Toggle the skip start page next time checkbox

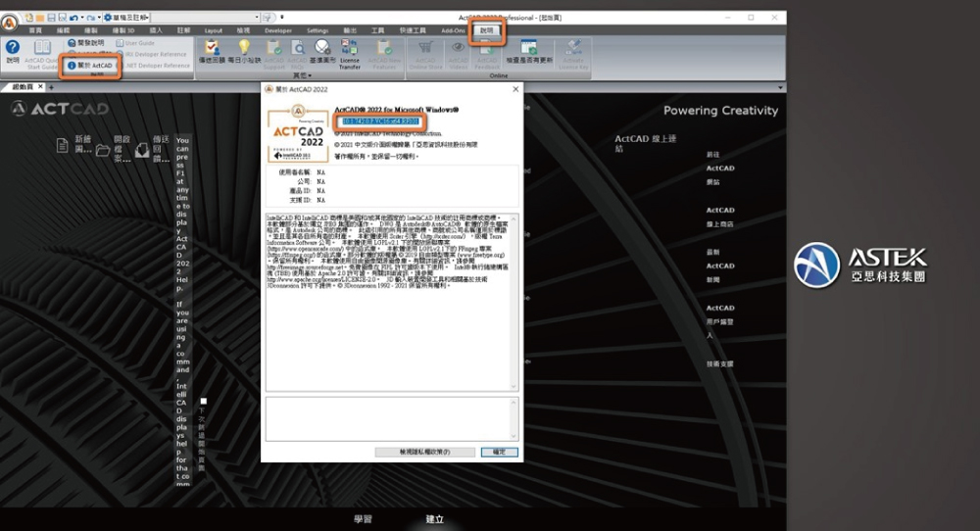(203, 401)
